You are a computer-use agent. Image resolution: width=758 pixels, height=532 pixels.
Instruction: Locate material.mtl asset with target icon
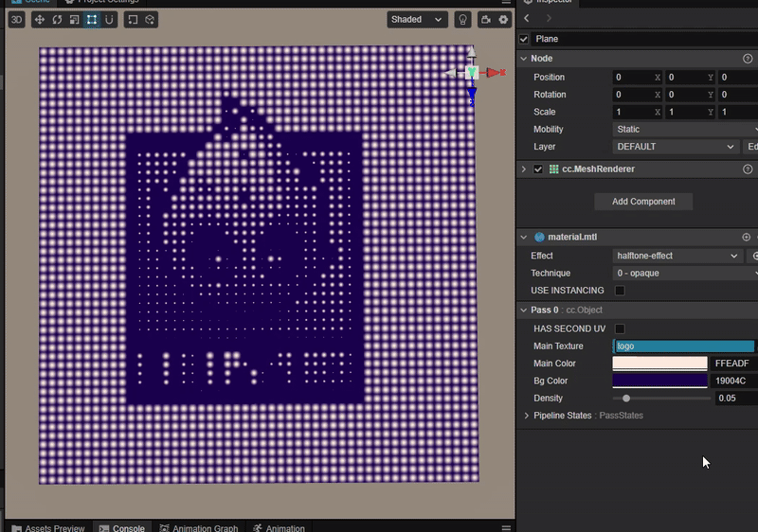click(x=747, y=237)
